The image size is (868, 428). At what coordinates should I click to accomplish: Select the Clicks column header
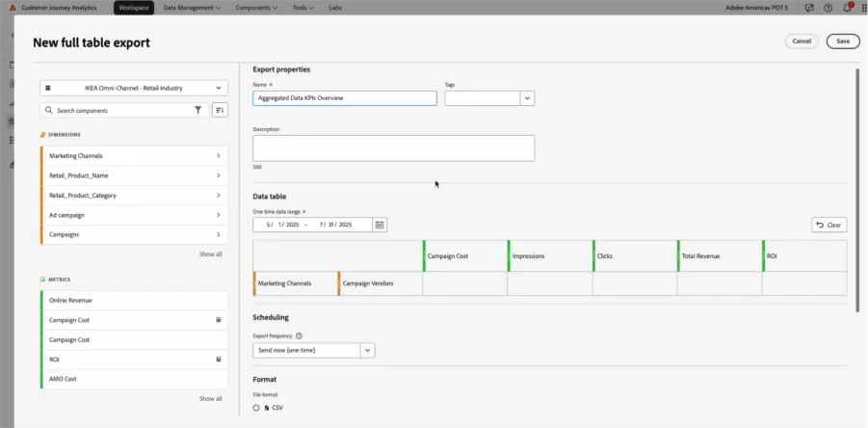point(635,255)
